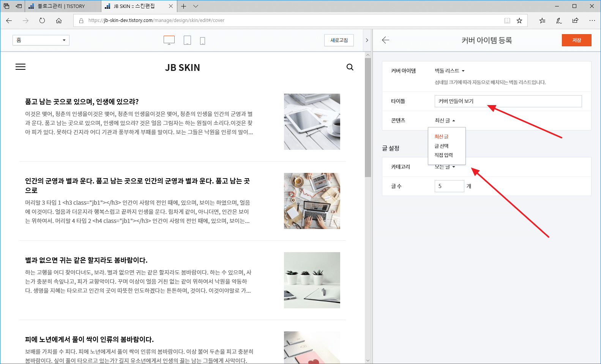Click the browser forward arrow

pos(25,20)
